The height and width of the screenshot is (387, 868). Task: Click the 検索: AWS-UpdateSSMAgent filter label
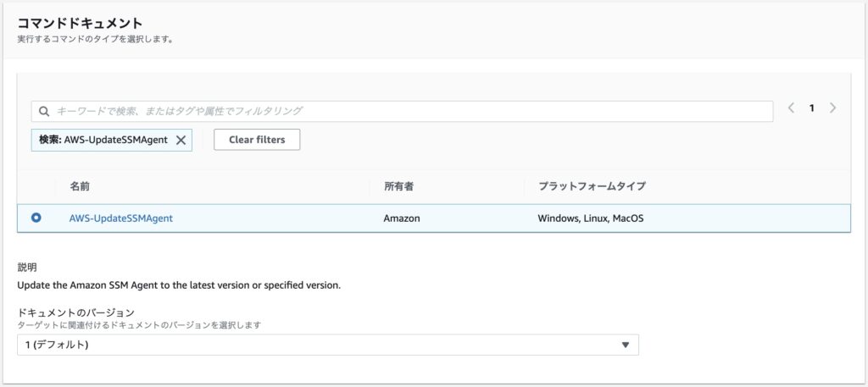[x=103, y=140]
